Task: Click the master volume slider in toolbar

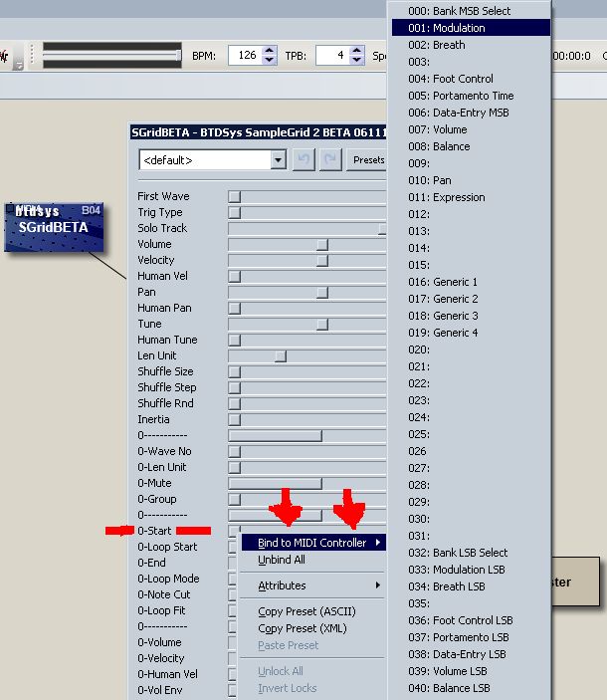Action: click(x=110, y=55)
